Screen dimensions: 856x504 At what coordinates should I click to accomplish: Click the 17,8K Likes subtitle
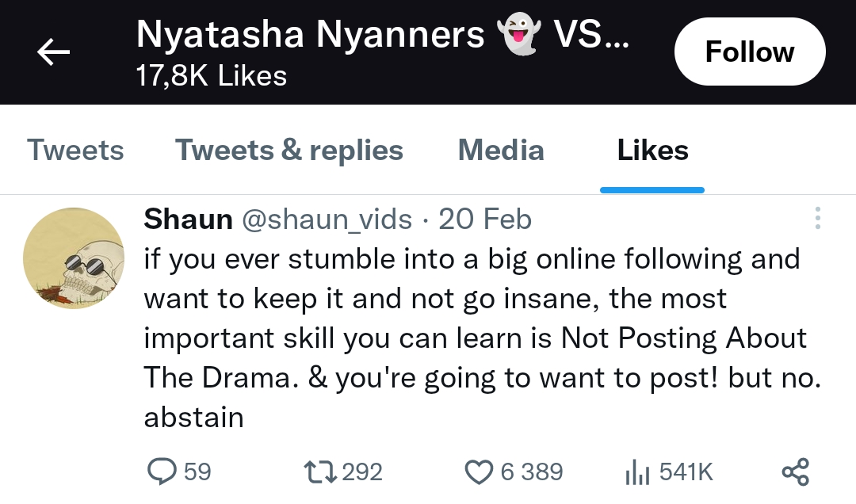tap(212, 76)
